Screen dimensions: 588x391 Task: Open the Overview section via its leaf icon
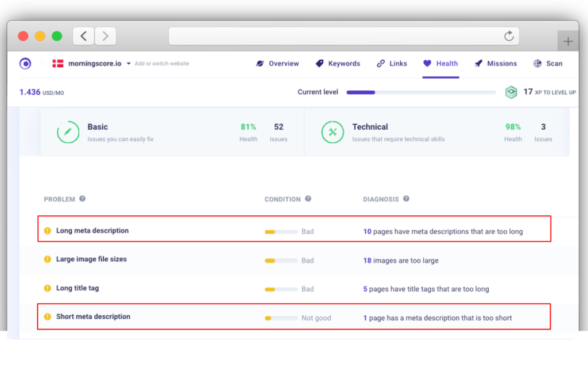(260, 63)
